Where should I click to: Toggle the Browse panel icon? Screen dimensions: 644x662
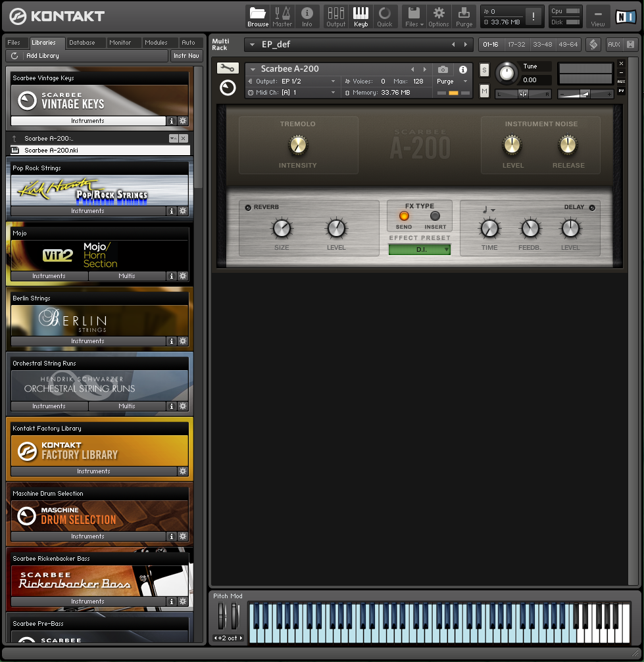pos(258,16)
